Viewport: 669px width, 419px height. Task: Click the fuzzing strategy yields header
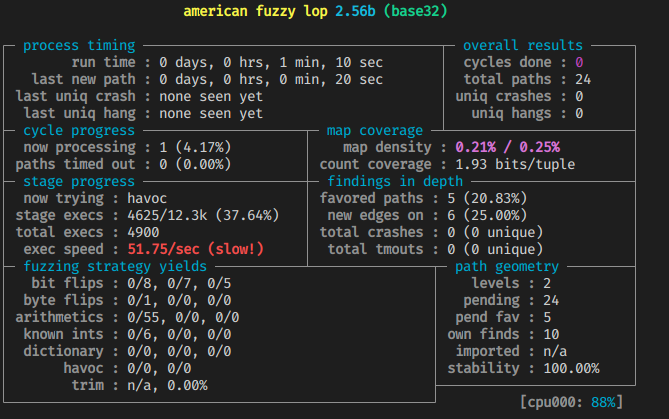(114, 267)
